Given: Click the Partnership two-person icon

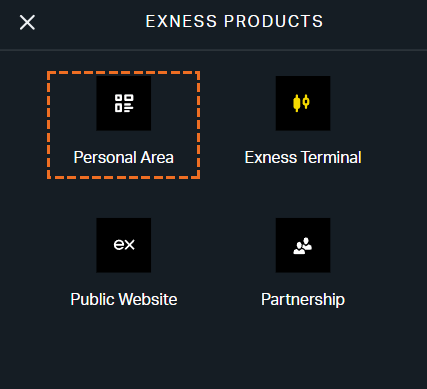Looking at the screenshot, I should click(x=303, y=245).
